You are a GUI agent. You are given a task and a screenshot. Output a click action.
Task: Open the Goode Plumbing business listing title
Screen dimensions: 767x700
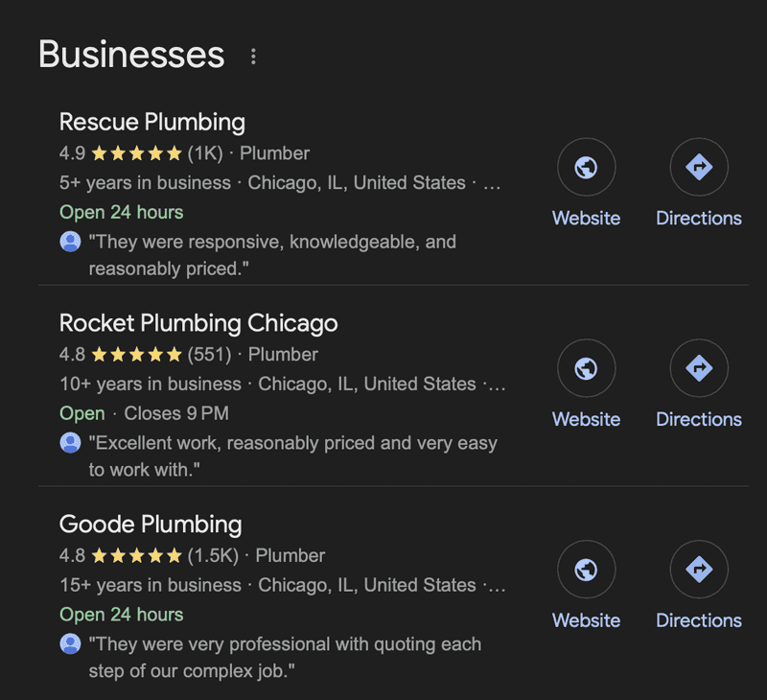151,525
